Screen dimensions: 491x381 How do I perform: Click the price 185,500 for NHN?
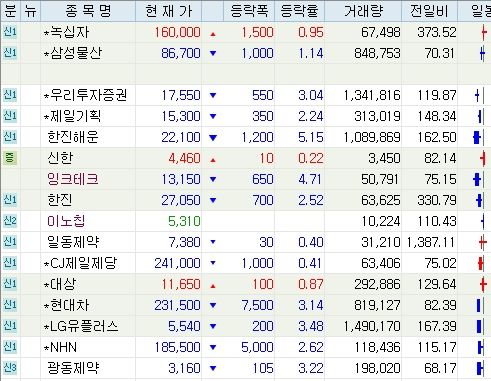click(177, 347)
